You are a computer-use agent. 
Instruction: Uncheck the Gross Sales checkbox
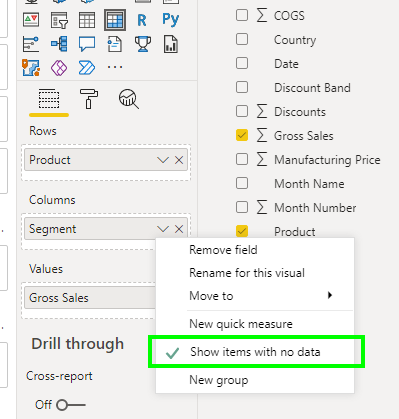[x=242, y=135]
